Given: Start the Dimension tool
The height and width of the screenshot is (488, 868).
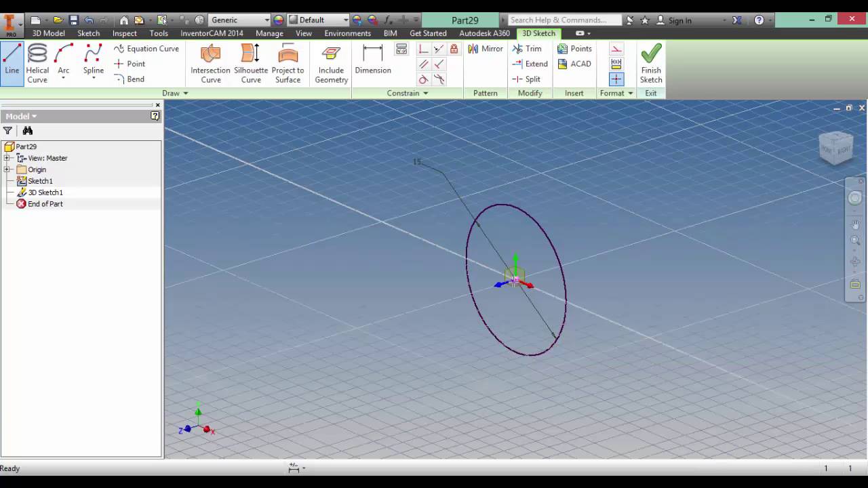Looking at the screenshot, I should [x=373, y=60].
